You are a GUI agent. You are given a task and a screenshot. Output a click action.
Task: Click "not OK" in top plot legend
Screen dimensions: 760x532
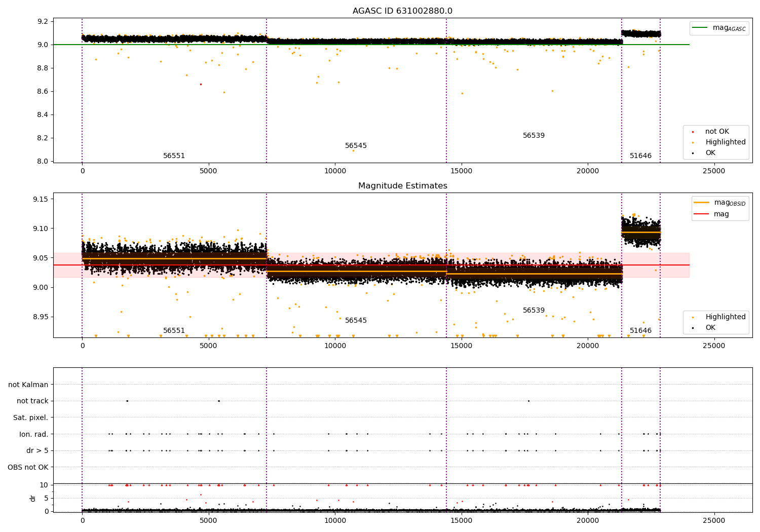pyautogui.click(x=716, y=132)
